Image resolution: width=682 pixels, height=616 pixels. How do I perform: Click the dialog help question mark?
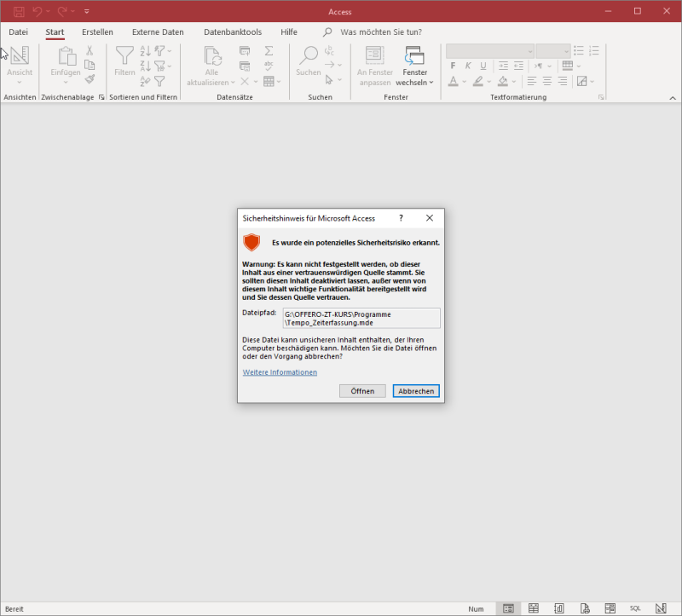click(x=401, y=218)
